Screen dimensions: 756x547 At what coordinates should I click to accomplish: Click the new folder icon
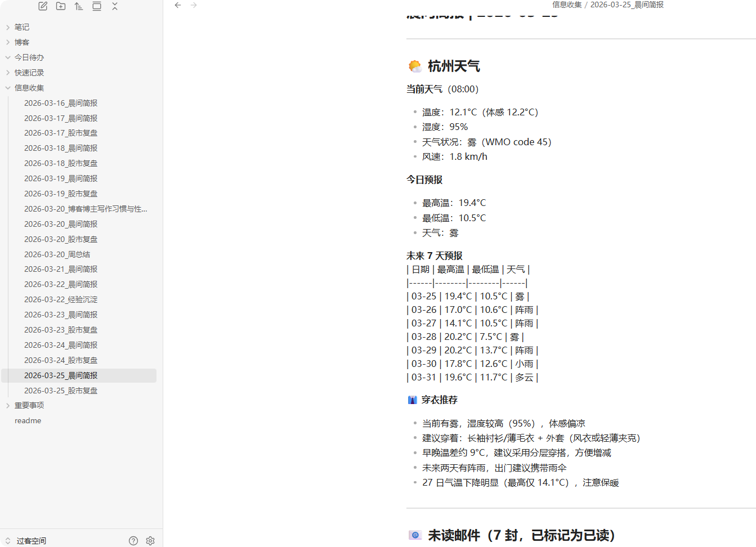pos(61,6)
